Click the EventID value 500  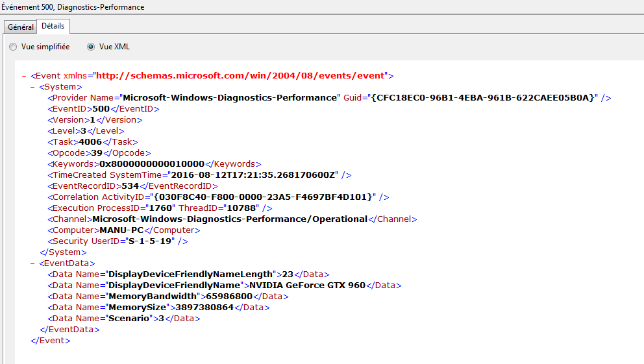click(x=101, y=109)
